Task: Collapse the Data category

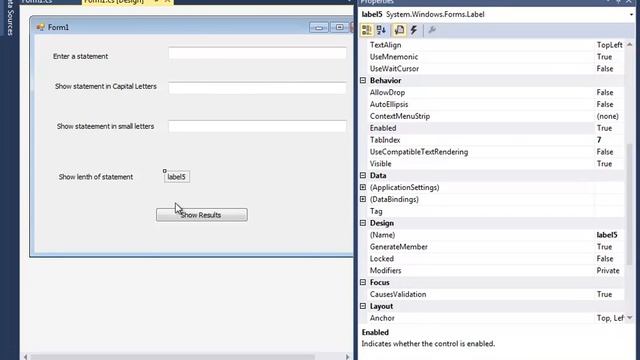Action: [x=363, y=176]
